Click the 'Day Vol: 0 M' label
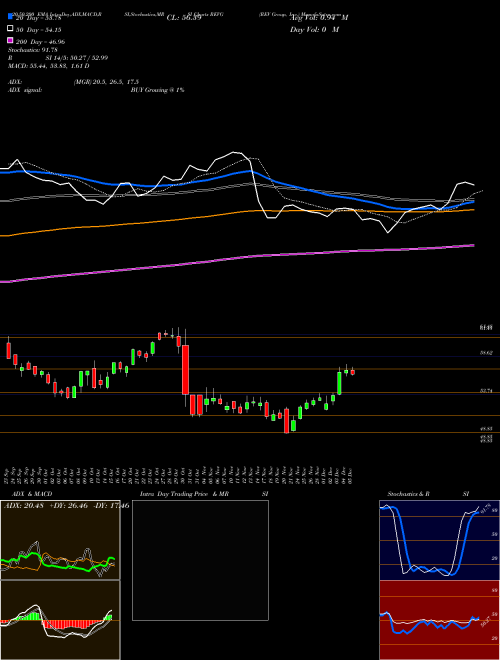The height and width of the screenshot is (660, 500). 314,29
